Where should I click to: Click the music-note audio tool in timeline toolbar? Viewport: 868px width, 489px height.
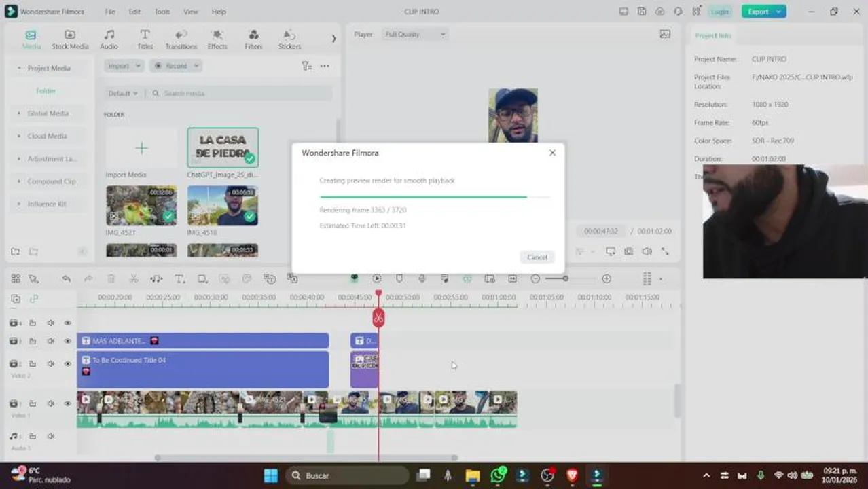(x=156, y=278)
